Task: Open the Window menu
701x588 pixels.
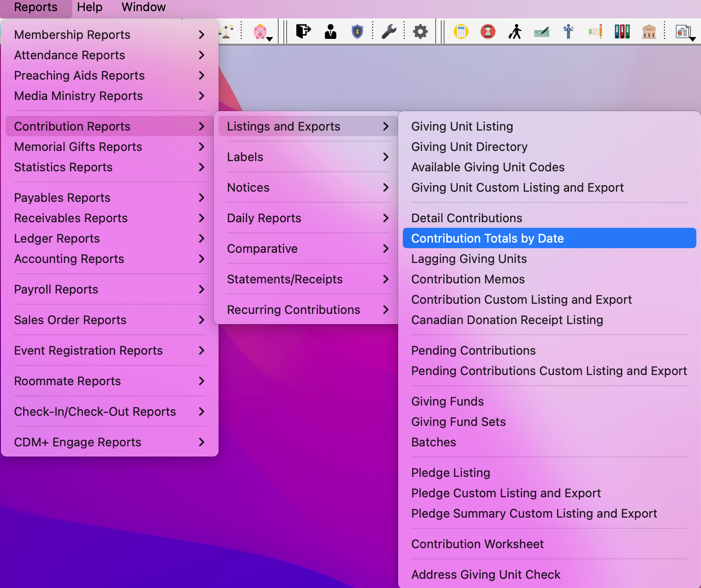Action: (144, 7)
